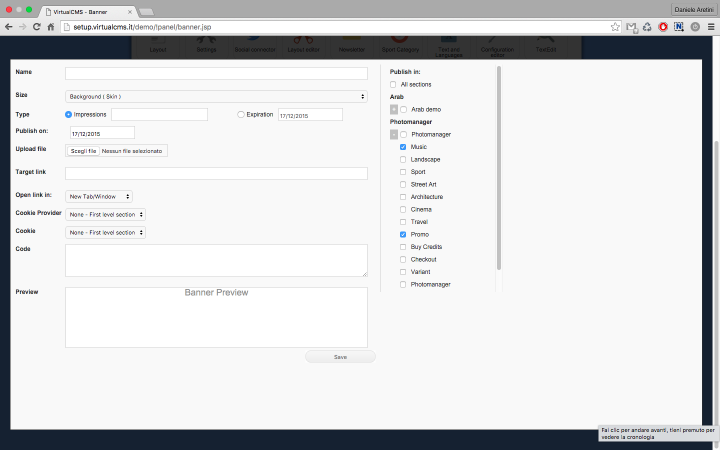The width and height of the screenshot is (720, 450).
Task: Click the Publish on date field
Action: (x=102, y=133)
